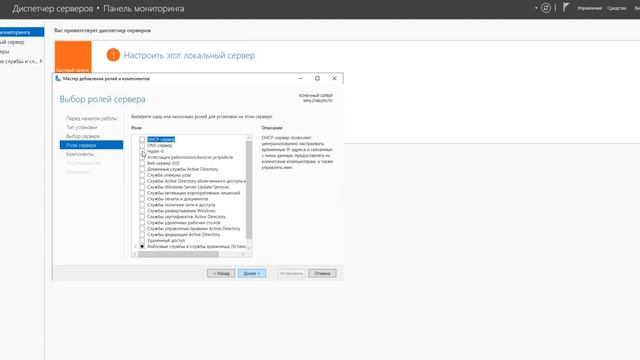Check the DHCP-сервер role checkbox
The height and width of the screenshot is (360, 640).
coord(142,139)
